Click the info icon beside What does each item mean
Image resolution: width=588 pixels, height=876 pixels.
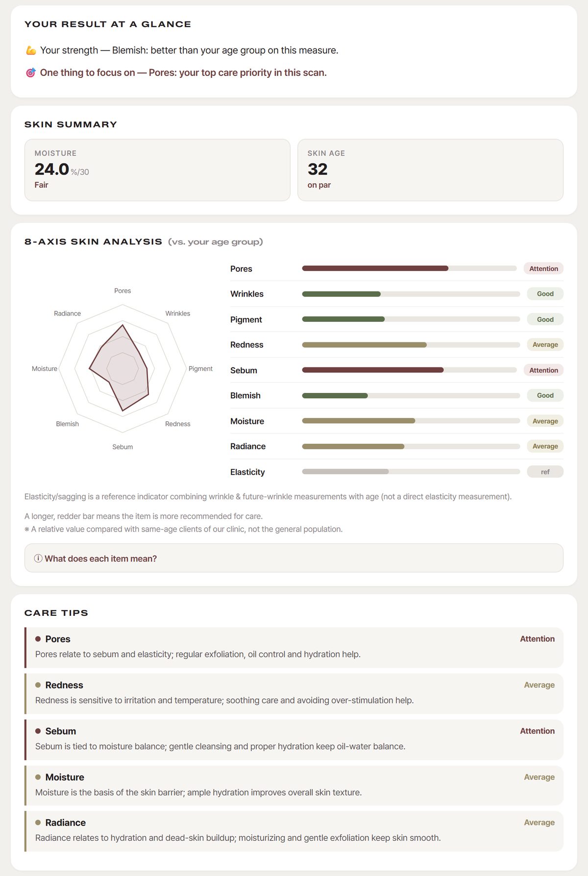pyautogui.click(x=38, y=558)
